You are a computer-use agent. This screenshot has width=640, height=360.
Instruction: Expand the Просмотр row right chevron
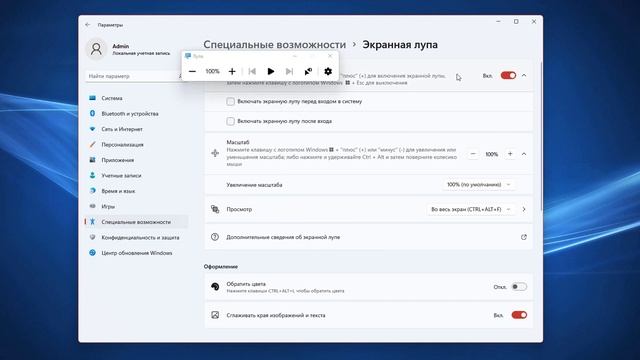[x=524, y=209]
